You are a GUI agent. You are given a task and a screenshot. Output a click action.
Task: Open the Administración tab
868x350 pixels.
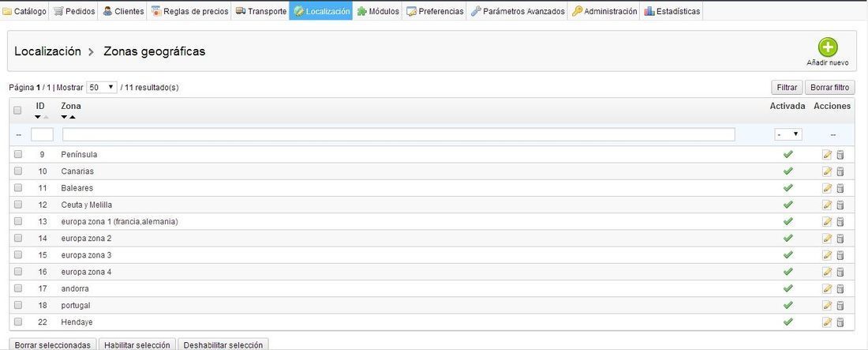(x=604, y=11)
